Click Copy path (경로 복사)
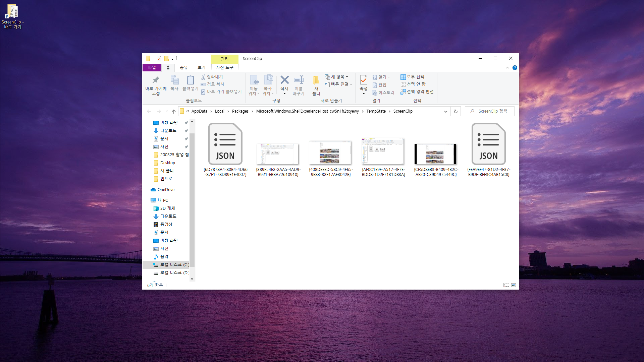The height and width of the screenshot is (362, 644). [215, 84]
